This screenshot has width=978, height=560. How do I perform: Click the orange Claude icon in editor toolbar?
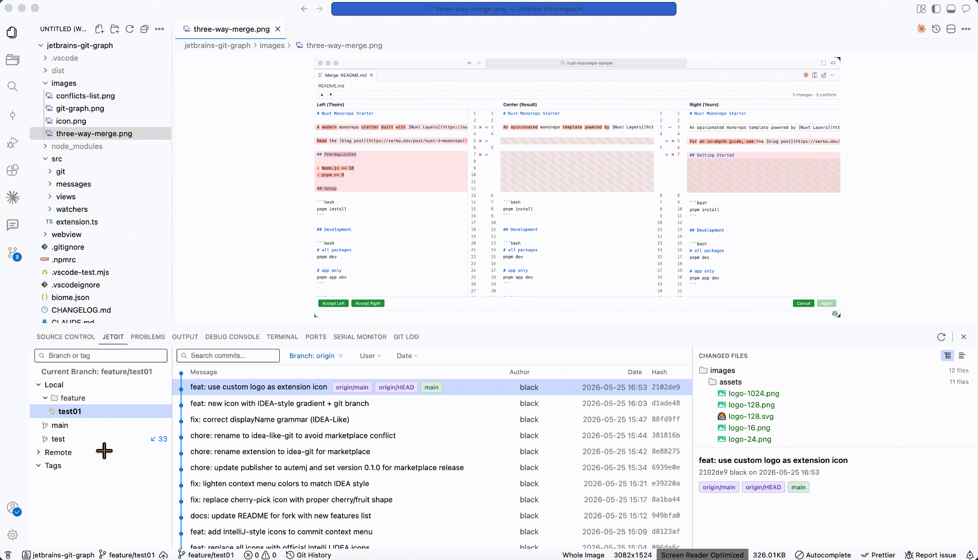coord(921,29)
